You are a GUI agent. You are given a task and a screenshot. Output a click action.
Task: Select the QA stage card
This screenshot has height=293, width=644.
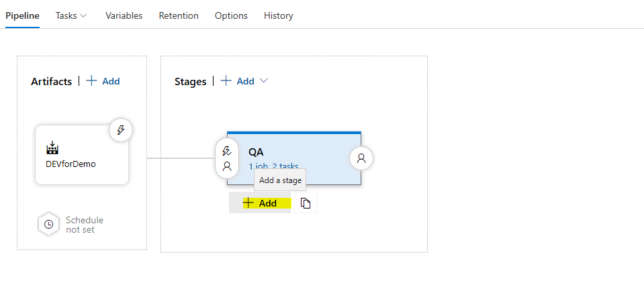point(294,158)
